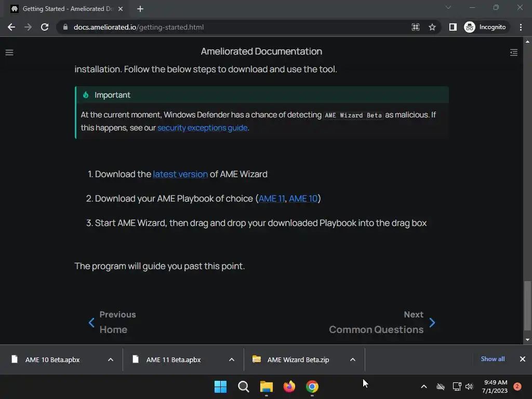The height and width of the screenshot is (399, 532).
Task: Bookmark this page with the star icon
Action: 432,27
